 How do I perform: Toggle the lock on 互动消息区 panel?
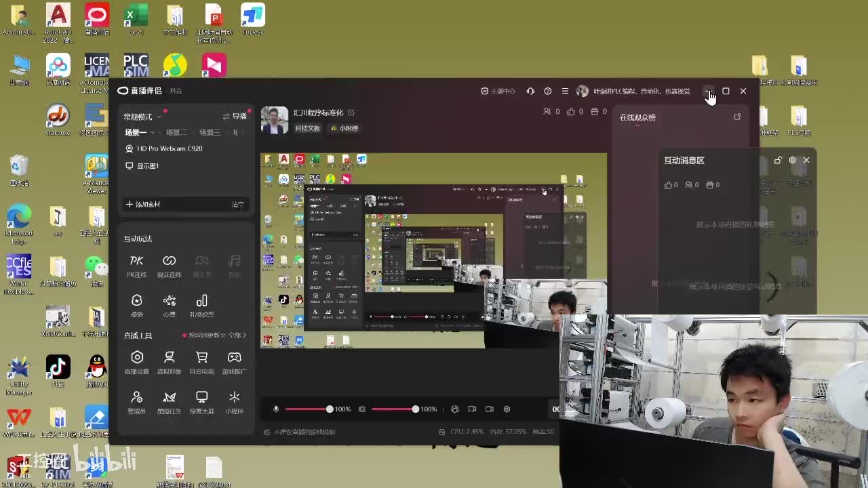[778, 160]
